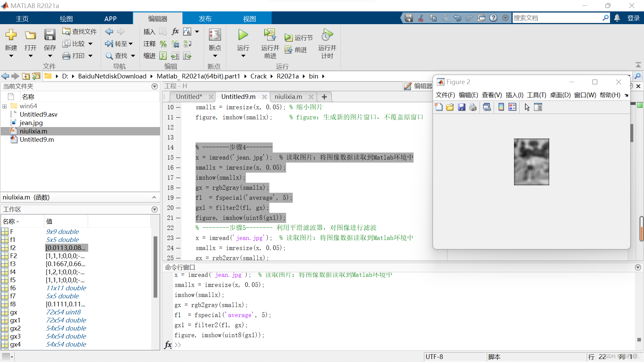
Task: Click the Run and Advance icon
Action: pyautogui.click(x=270, y=35)
